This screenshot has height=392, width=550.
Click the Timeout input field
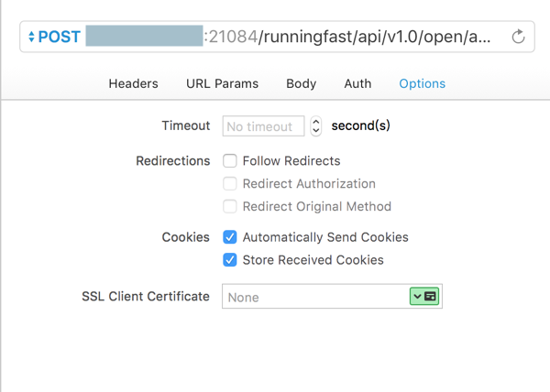[263, 126]
